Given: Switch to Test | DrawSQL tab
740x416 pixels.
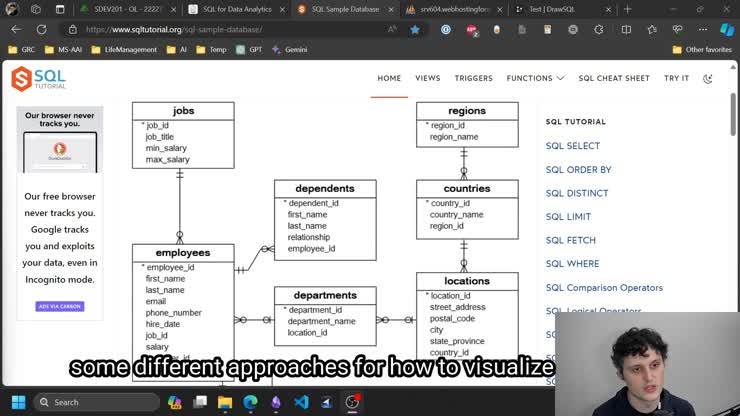Looking at the screenshot, I should click(x=562, y=9).
